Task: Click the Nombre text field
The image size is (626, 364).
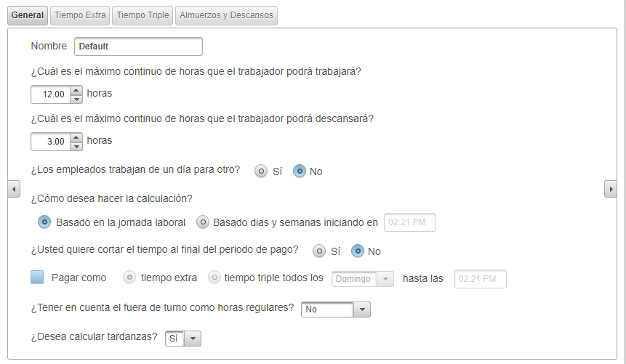Action: [x=138, y=46]
